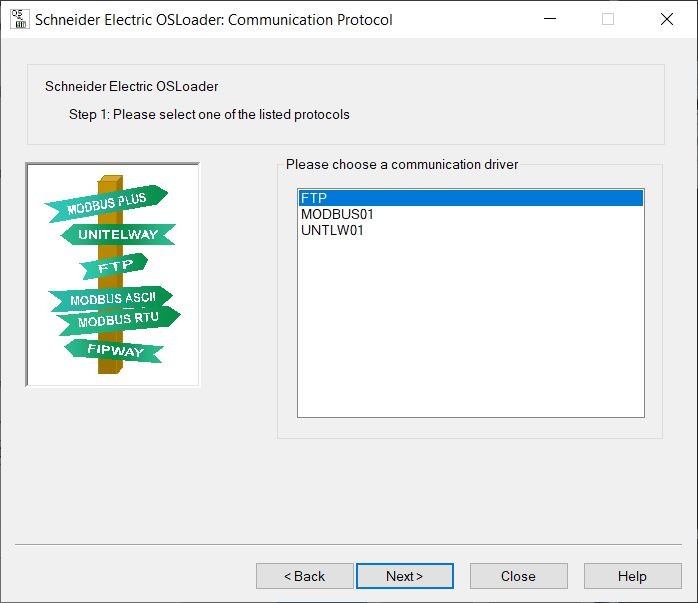Click the protocol signpost image
The image size is (698, 603).
tap(113, 275)
